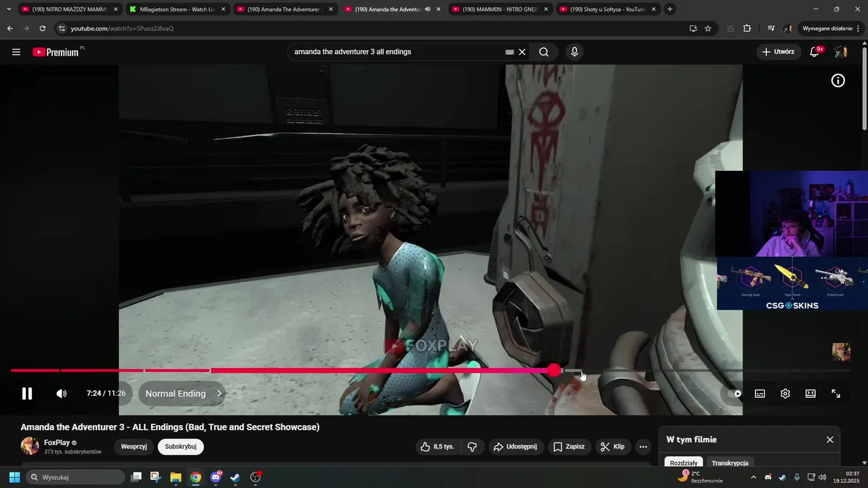The height and width of the screenshot is (488, 868).
Task: Click the page vertical scrollbar
Action: click(865, 88)
